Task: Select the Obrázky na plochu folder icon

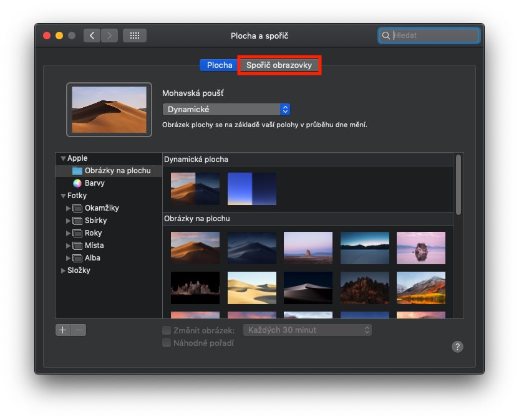Action: click(77, 171)
